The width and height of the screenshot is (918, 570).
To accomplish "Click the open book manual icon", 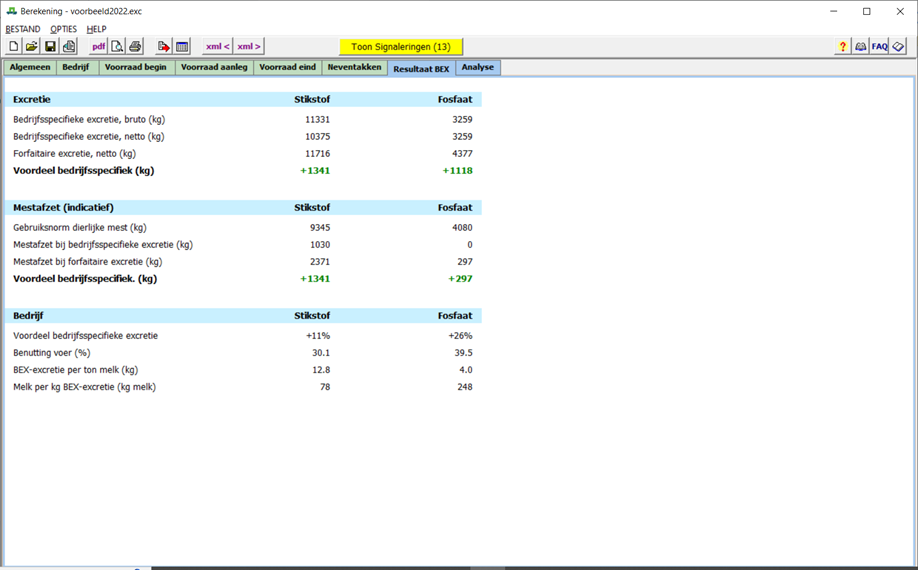I will (861, 47).
